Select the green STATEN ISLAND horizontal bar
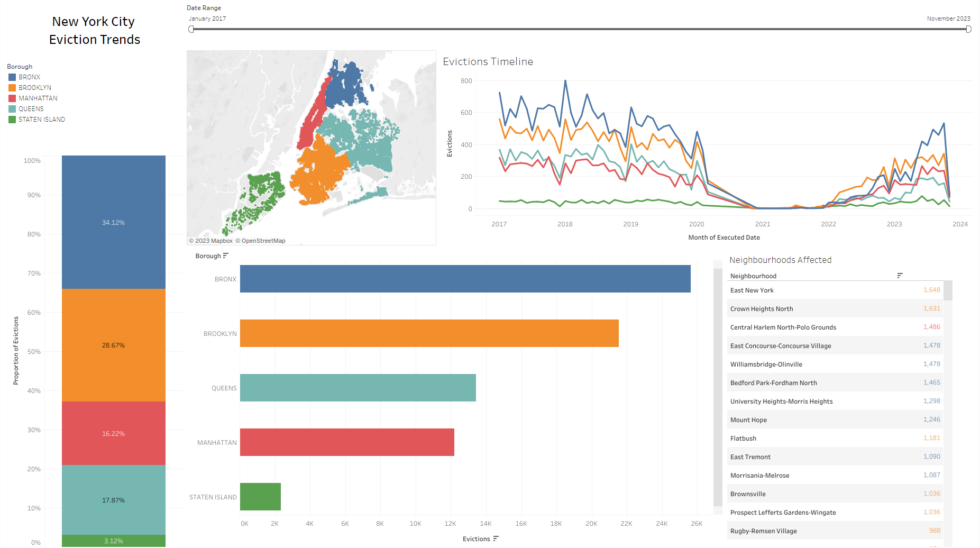Screen dimensions: 980x548 click(x=260, y=497)
